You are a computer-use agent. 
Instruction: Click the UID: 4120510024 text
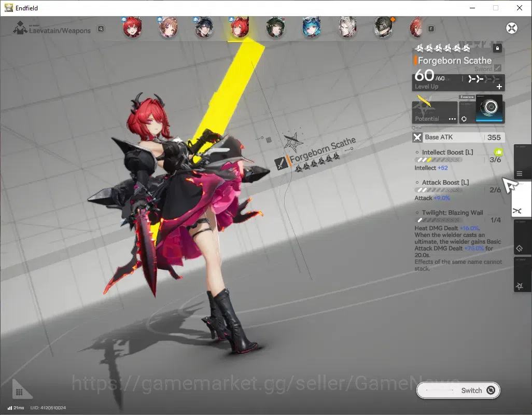(48, 408)
